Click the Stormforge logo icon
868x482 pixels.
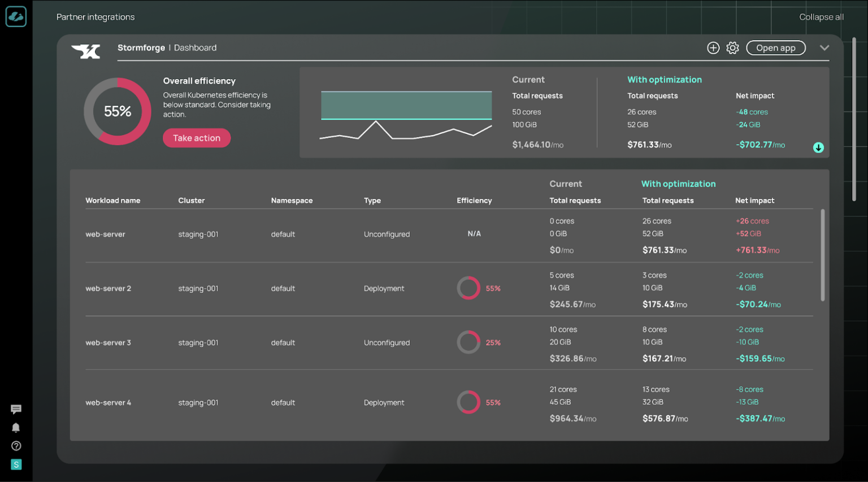click(x=86, y=51)
